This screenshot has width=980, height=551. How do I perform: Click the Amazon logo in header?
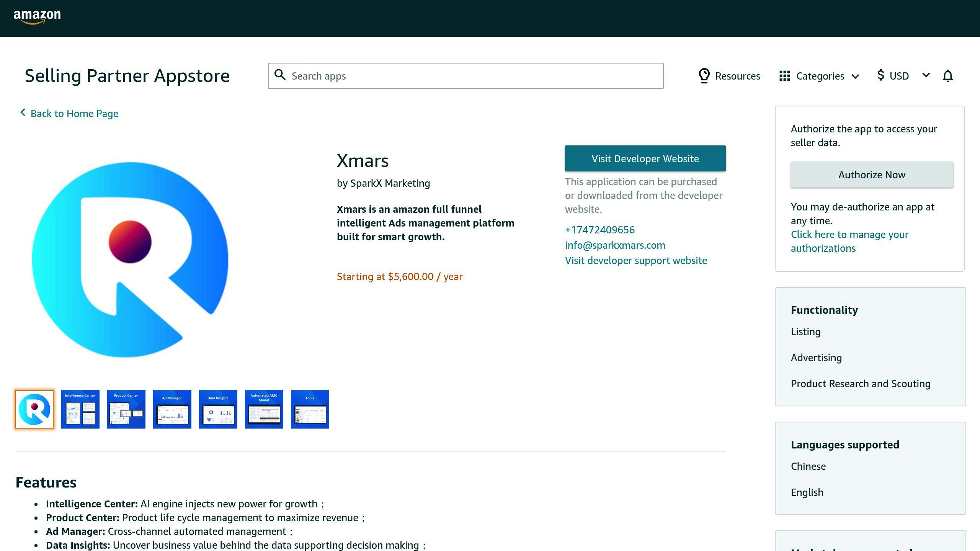click(37, 17)
